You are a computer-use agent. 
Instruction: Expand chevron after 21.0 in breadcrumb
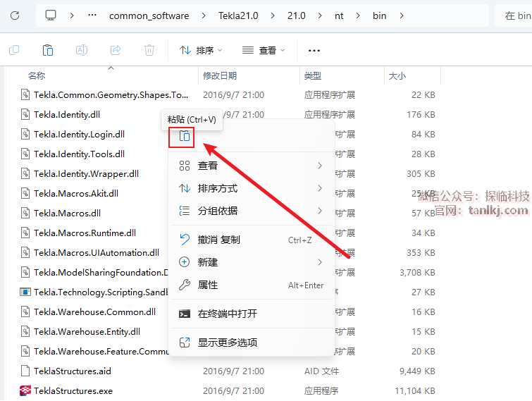320,16
